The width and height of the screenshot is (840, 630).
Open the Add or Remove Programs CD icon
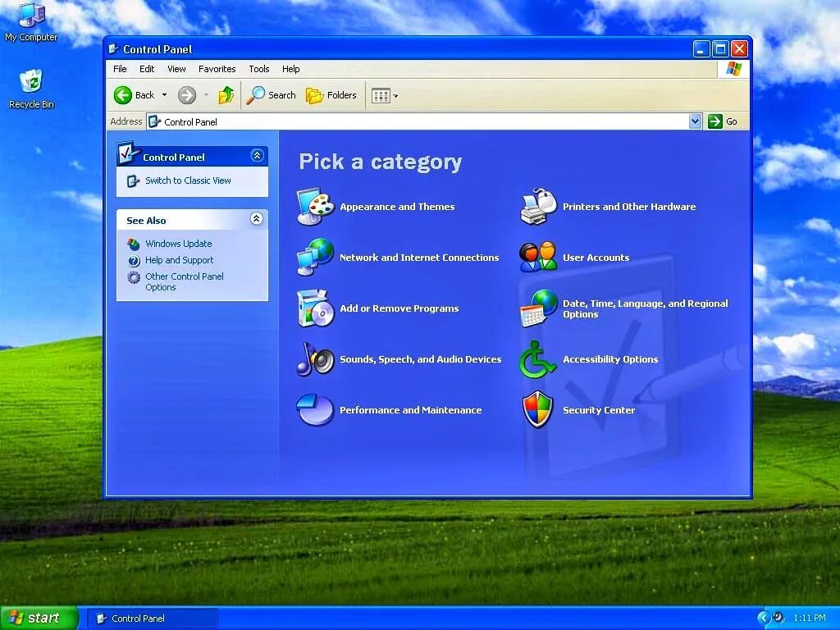316,308
